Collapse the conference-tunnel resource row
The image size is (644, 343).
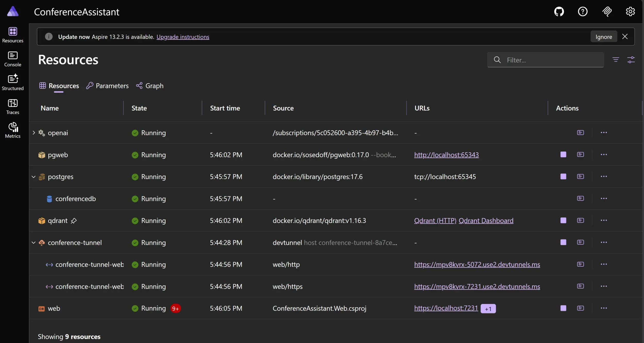pyautogui.click(x=34, y=242)
